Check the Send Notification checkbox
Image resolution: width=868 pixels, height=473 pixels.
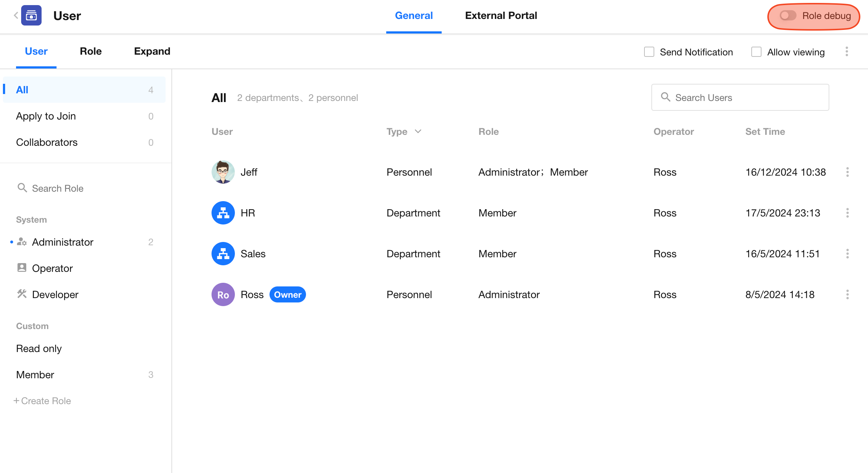coord(649,52)
